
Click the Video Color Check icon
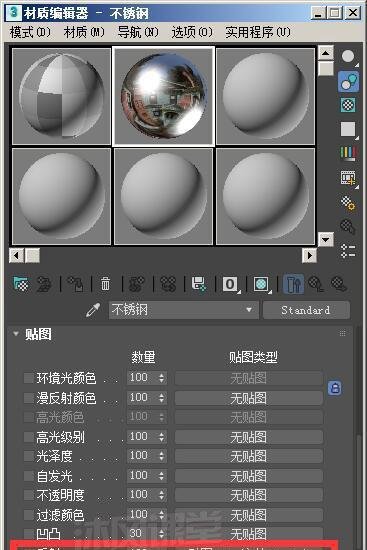pos(348,153)
